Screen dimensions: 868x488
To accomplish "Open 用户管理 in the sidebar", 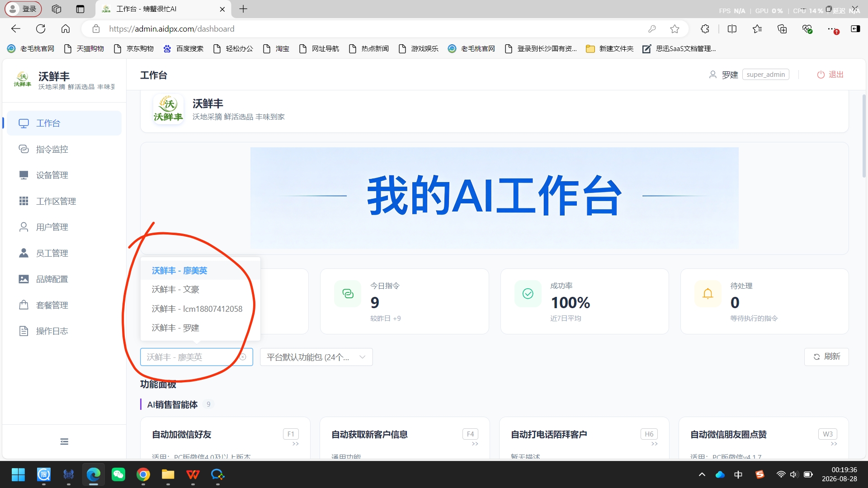I will tap(64, 227).
